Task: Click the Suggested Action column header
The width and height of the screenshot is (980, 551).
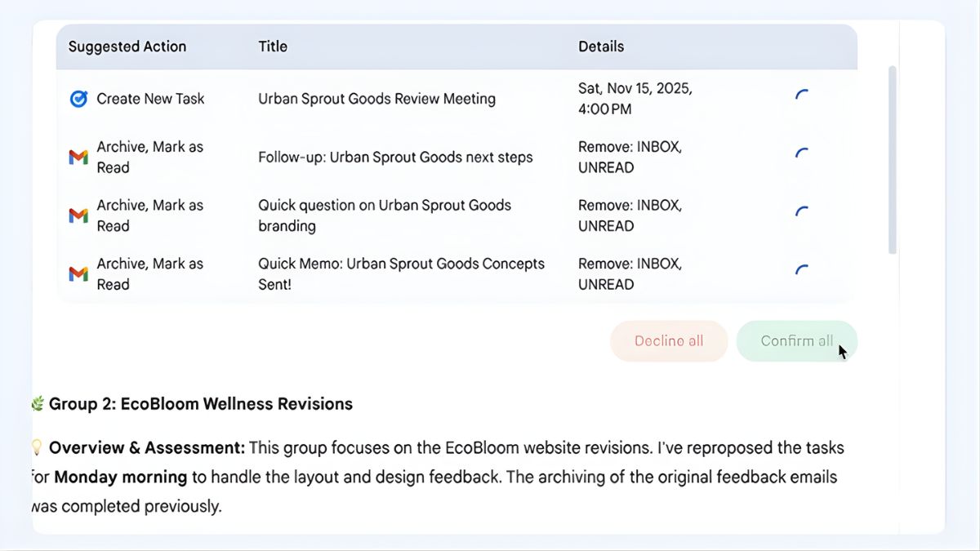Action: coord(127,47)
